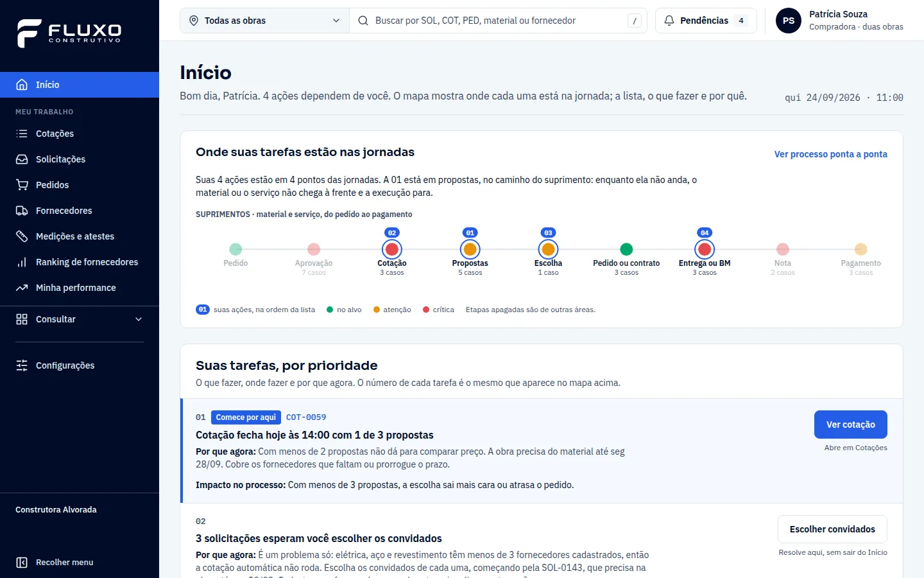The image size is (924, 578).
Task: Open the COT-0059 quotation link
Action: coord(306,417)
